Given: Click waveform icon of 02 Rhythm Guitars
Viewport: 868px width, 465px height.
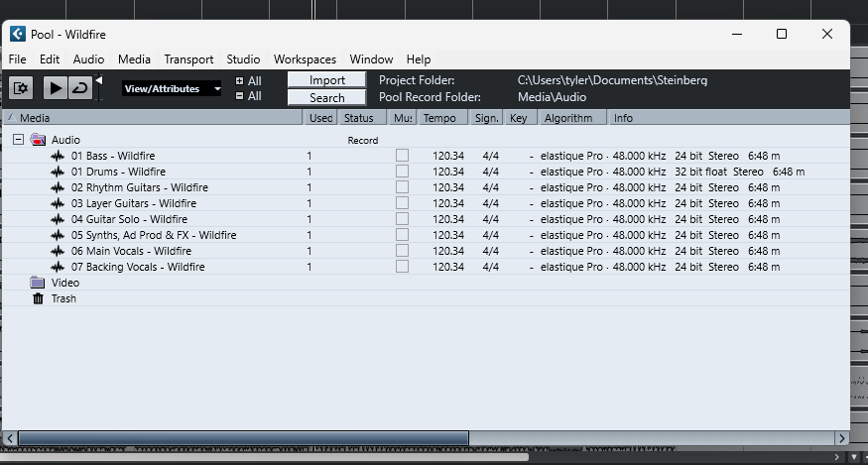Looking at the screenshot, I should (58, 187).
